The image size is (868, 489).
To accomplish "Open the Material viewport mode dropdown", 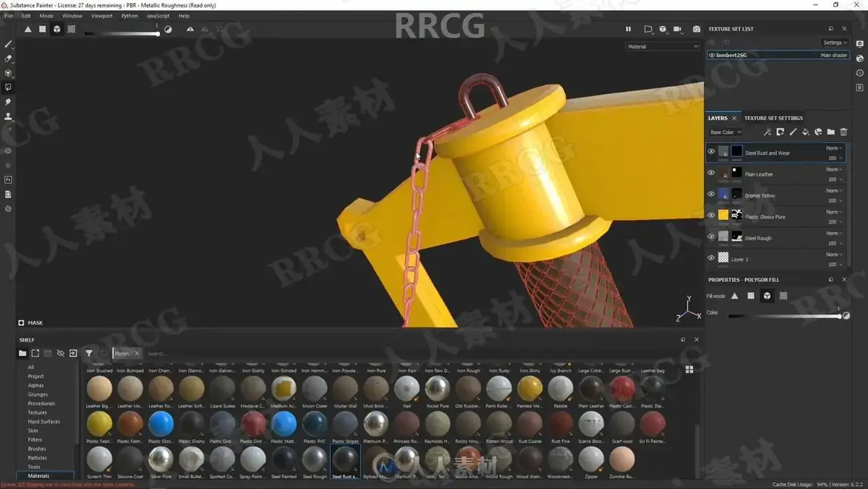I will point(662,46).
